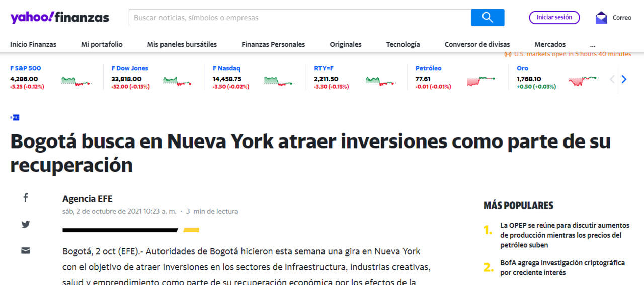Click the next arrow in ticker carousel
The image size is (644, 285).
pyautogui.click(x=624, y=79)
